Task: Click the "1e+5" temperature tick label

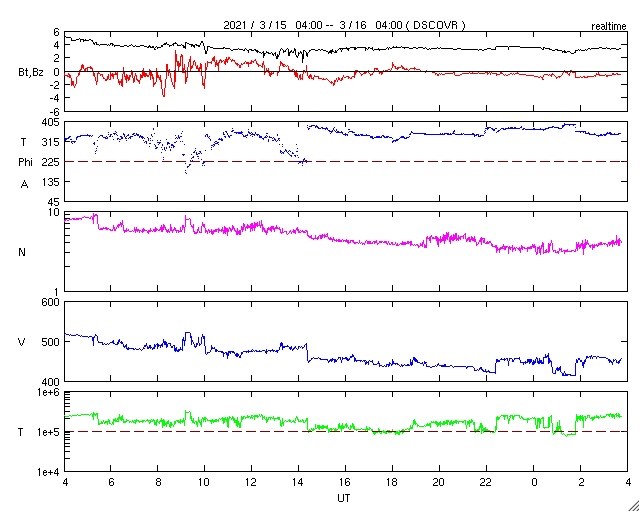Action: pyautogui.click(x=50, y=432)
